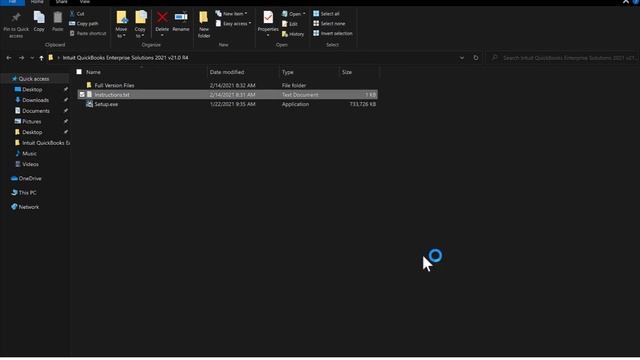The height and width of the screenshot is (360, 640).
Task: Click History in the Open group
Action: pos(293,34)
